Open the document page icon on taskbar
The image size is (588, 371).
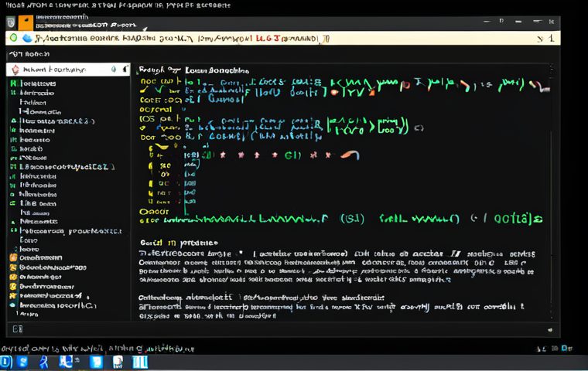pyautogui.click(x=118, y=362)
